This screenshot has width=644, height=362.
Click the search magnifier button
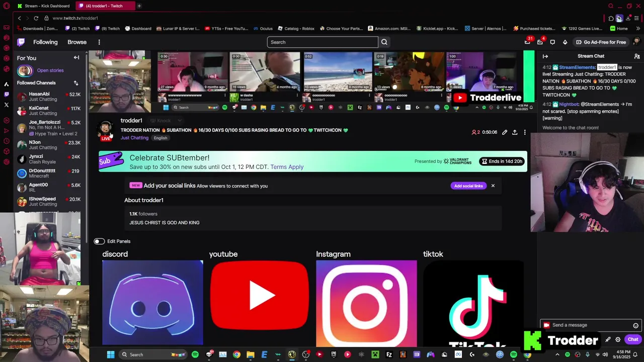(384, 42)
